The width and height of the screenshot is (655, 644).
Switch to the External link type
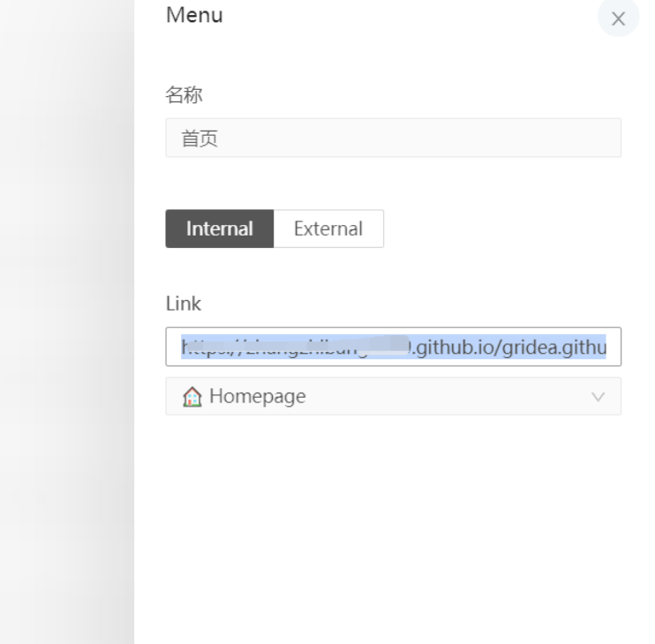pyautogui.click(x=328, y=228)
